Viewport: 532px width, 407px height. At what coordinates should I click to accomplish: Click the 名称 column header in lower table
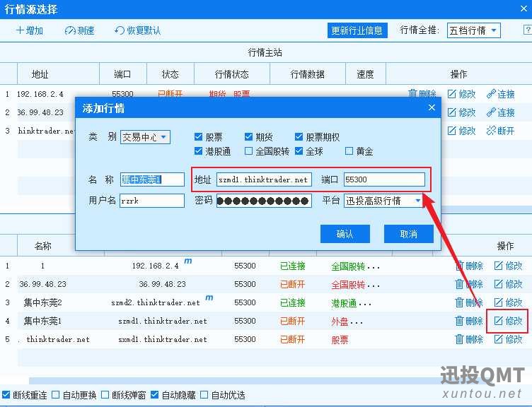click(x=43, y=245)
